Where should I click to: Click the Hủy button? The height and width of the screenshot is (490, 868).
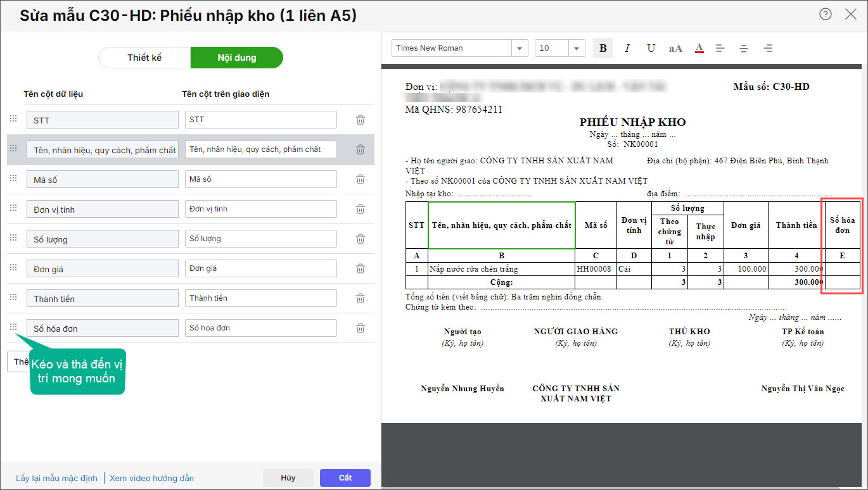click(x=288, y=478)
